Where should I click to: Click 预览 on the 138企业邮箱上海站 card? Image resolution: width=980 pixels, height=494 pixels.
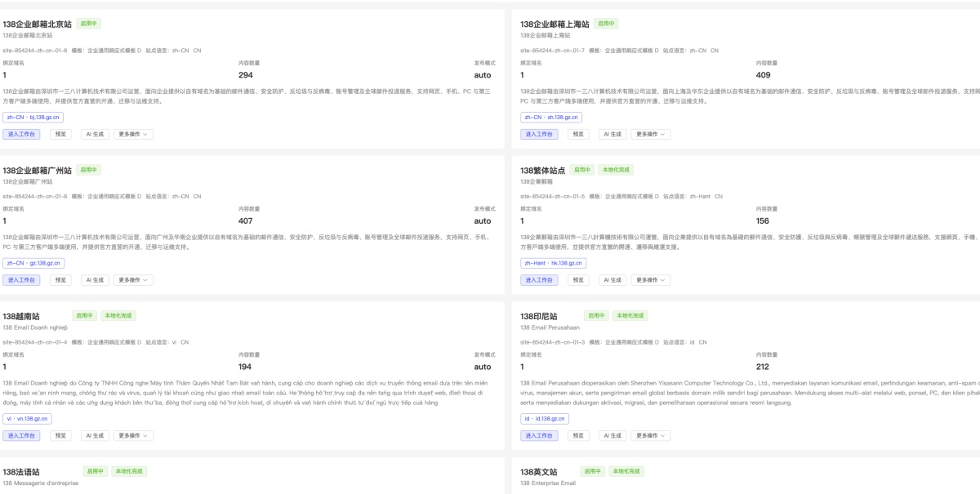[578, 134]
